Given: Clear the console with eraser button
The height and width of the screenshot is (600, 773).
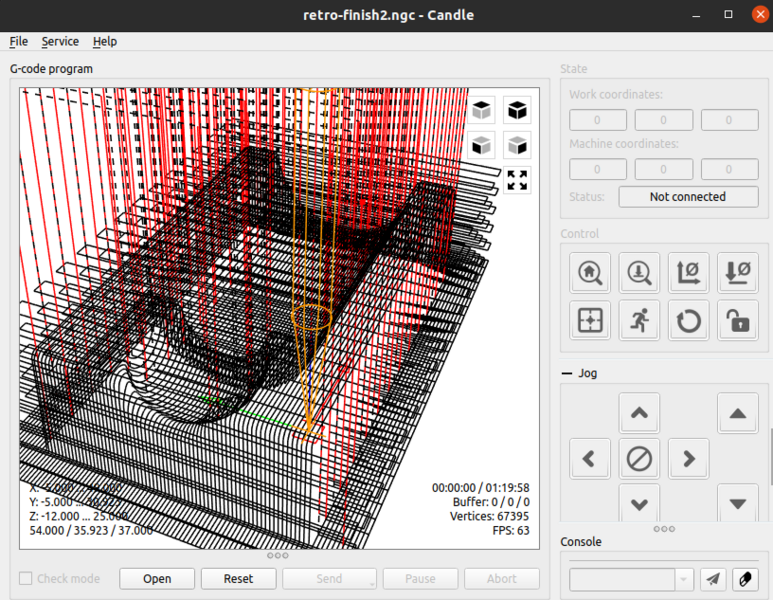Looking at the screenshot, I should coord(744,579).
